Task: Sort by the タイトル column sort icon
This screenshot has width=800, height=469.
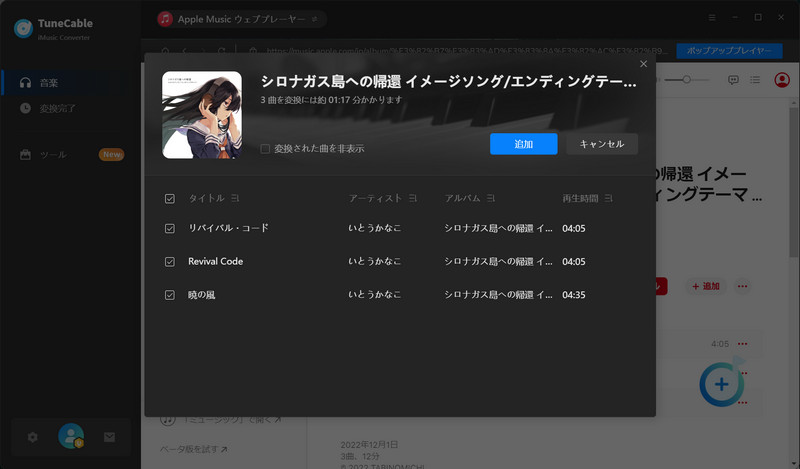Action: [x=235, y=198]
